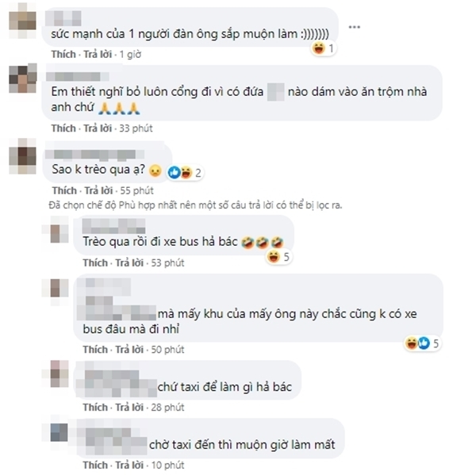Click the '1 giờ' timestamp on first comment
Screen dimensions: 476x475
[130, 55]
